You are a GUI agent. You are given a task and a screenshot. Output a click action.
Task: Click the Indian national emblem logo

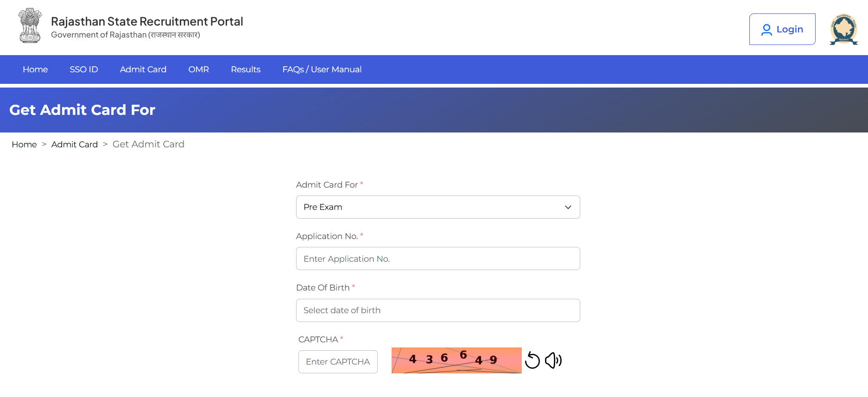click(30, 26)
